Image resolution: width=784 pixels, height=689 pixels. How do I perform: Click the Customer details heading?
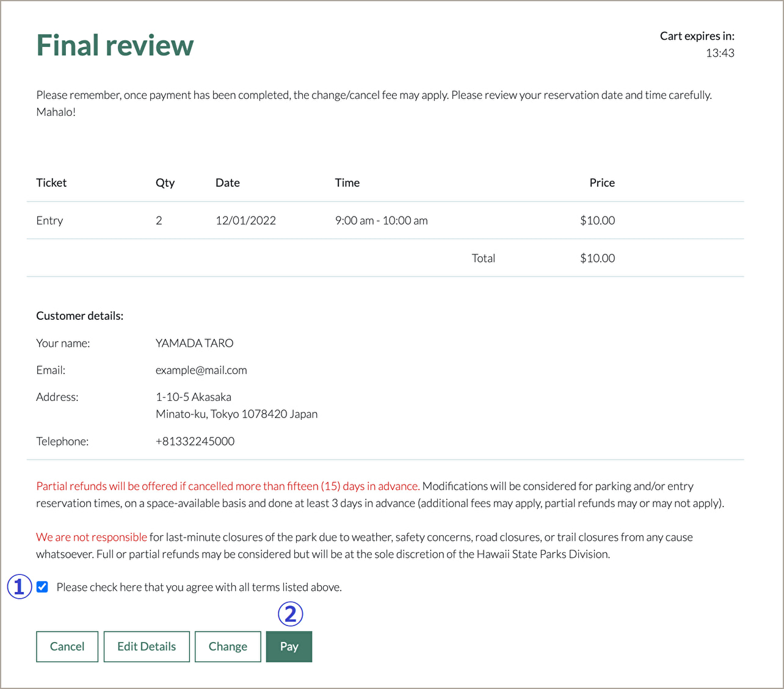(x=80, y=316)
